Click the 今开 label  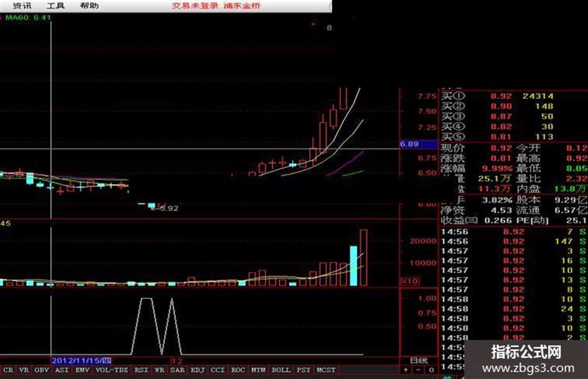coord(528,148)
